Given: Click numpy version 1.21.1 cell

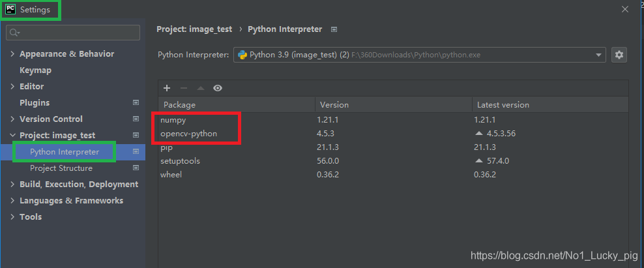Looking at the screenshot, I should [327, 120].
